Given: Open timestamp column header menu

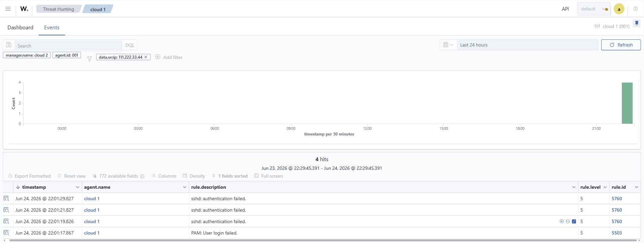Looking at the screenshot, I should point(78,187).
